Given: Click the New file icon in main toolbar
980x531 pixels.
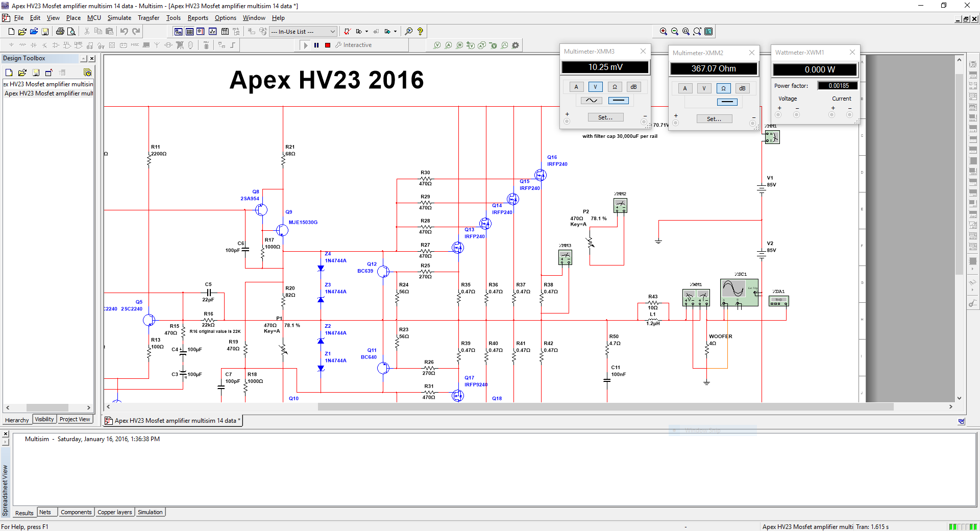Looking at the screenshot, I should pos(11,32).
